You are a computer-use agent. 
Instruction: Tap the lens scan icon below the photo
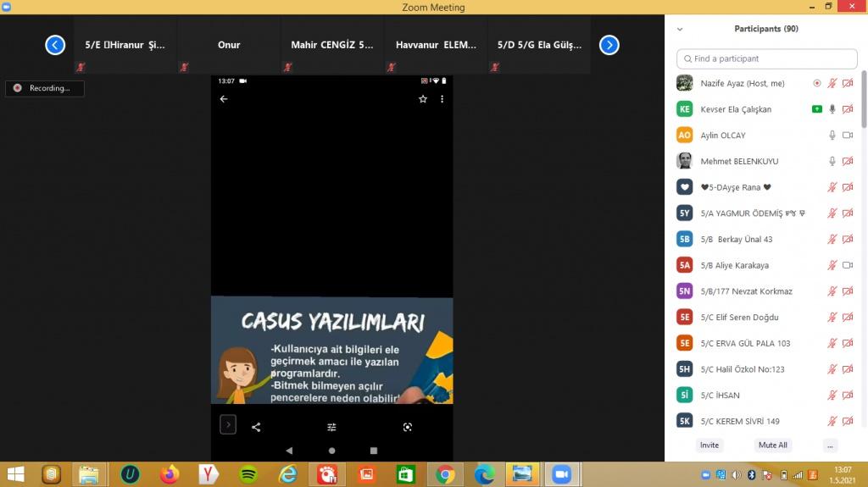408,428
